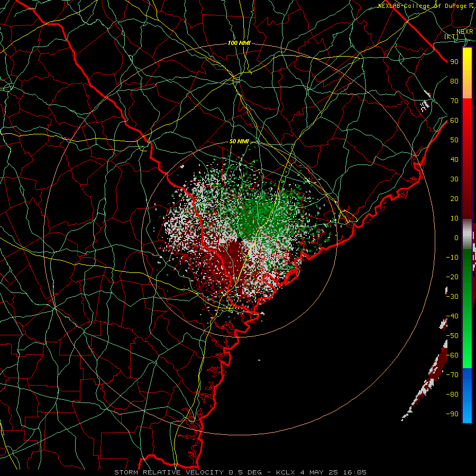Click the 50 NMI range ring label
476x476 pixels.
click(x=239, y=141)
